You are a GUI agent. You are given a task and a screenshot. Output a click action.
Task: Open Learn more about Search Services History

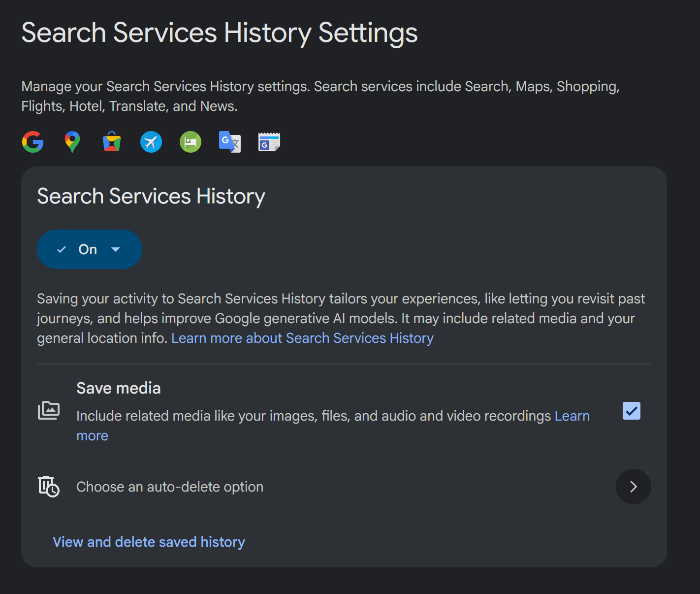[302, 338]
